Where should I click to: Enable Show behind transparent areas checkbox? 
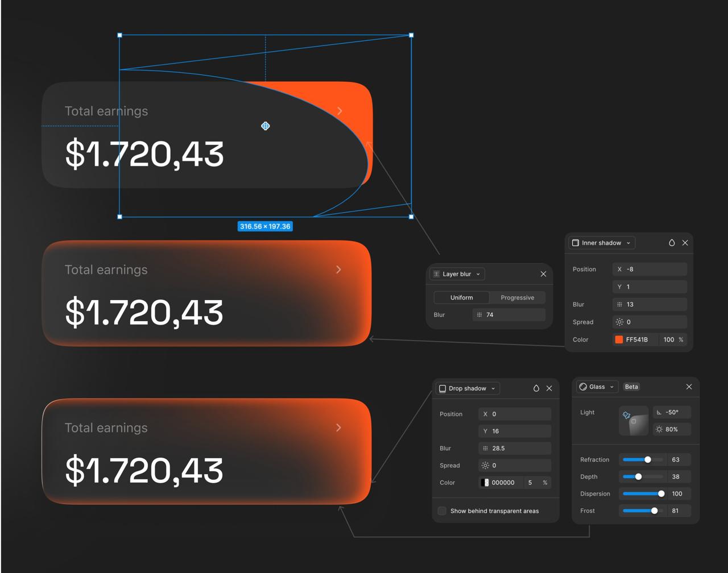click(x=442, y=511)
